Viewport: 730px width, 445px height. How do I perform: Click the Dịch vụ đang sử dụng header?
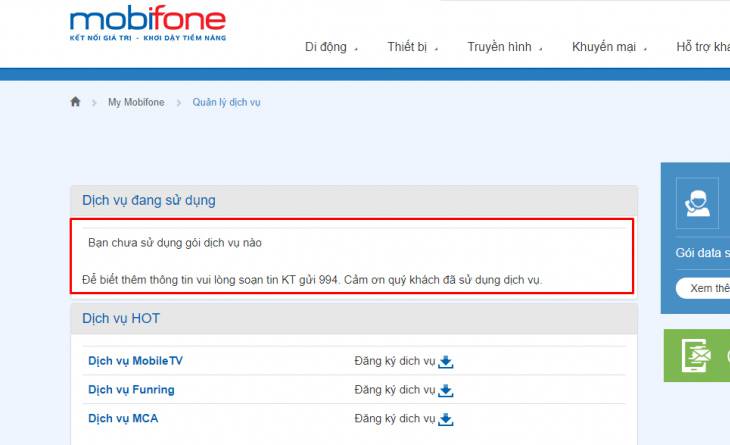[148, 200]
